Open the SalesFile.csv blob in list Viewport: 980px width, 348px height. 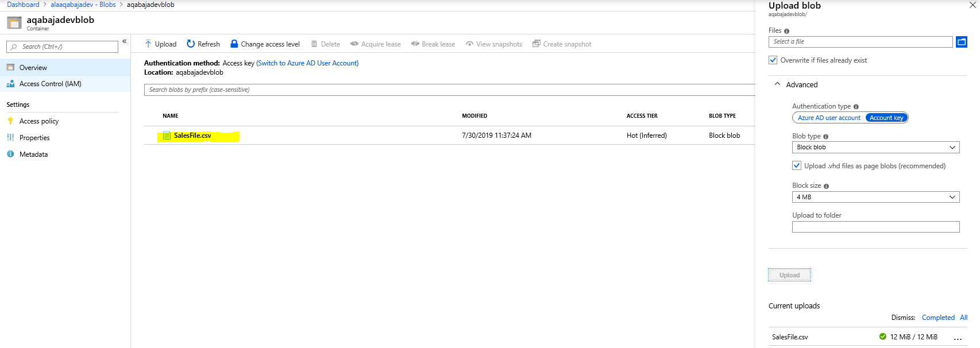192,136
